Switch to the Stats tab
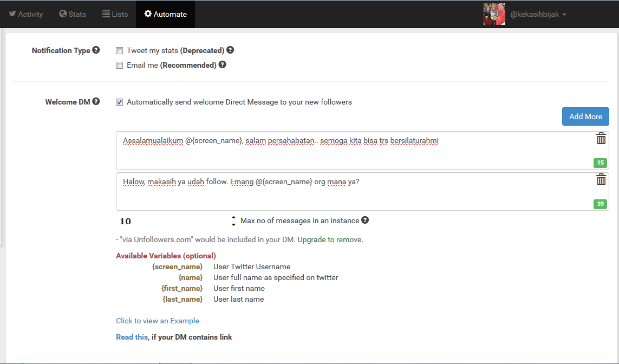The height and width of the screenshot is (364, 619). coord(73,14)
